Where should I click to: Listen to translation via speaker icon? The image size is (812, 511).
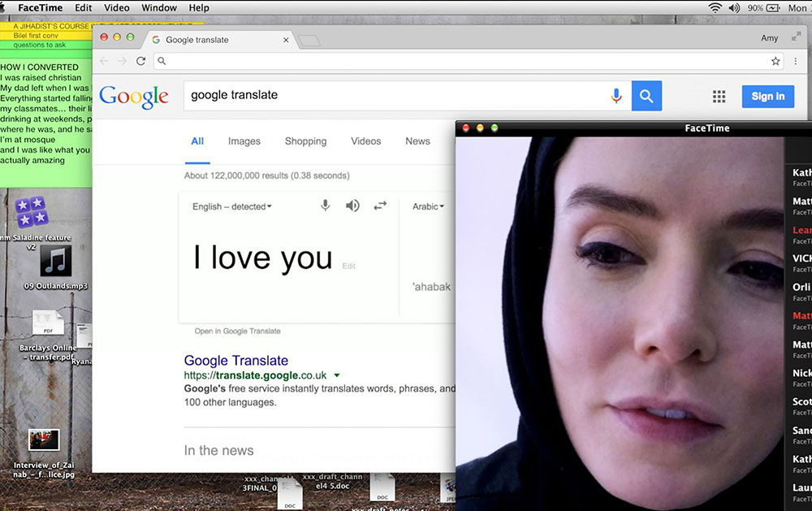[352, 206]
